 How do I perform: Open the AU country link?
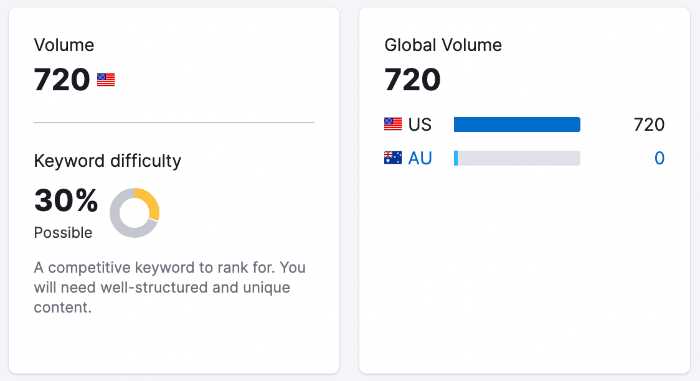[420, 158]
